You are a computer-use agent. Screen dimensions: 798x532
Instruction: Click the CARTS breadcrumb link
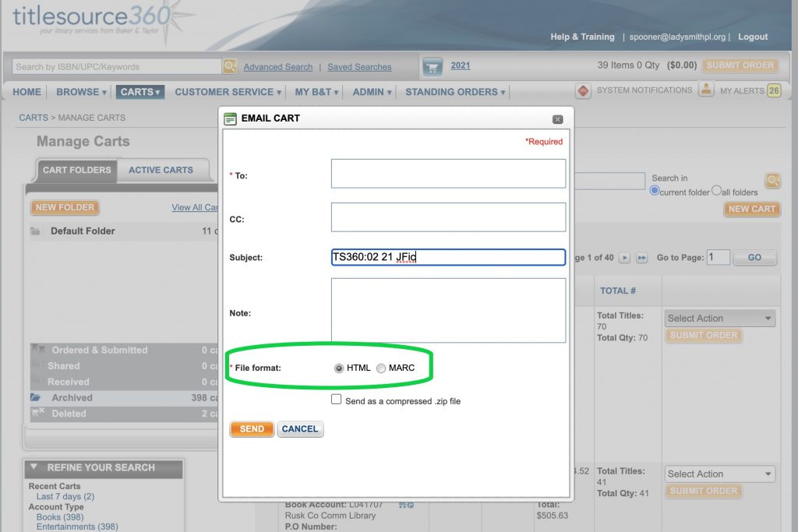tap(33, 118)
